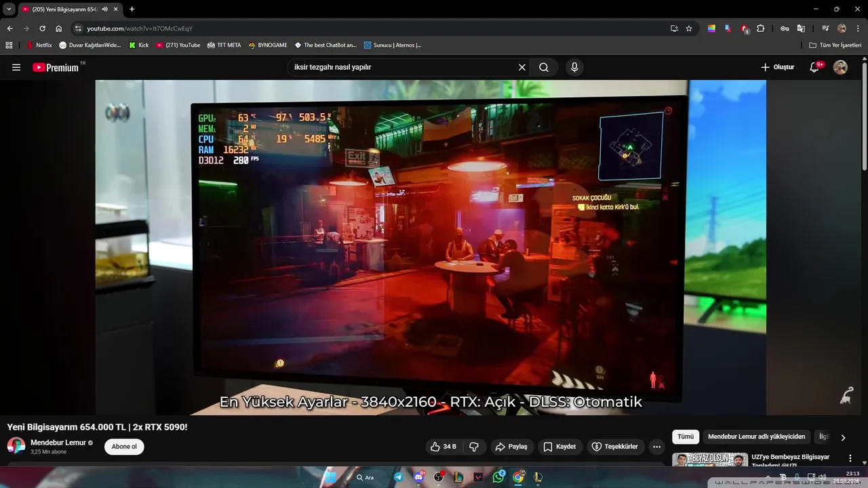Viewport: 868px width, 488px height.
Task: Open the (271) YouTube bookmark
Action: 178,45
